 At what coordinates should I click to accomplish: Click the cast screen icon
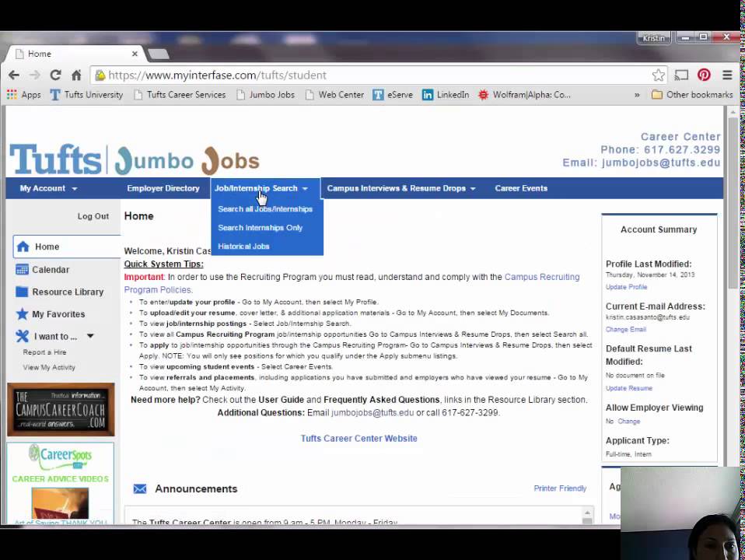[681, 75]
